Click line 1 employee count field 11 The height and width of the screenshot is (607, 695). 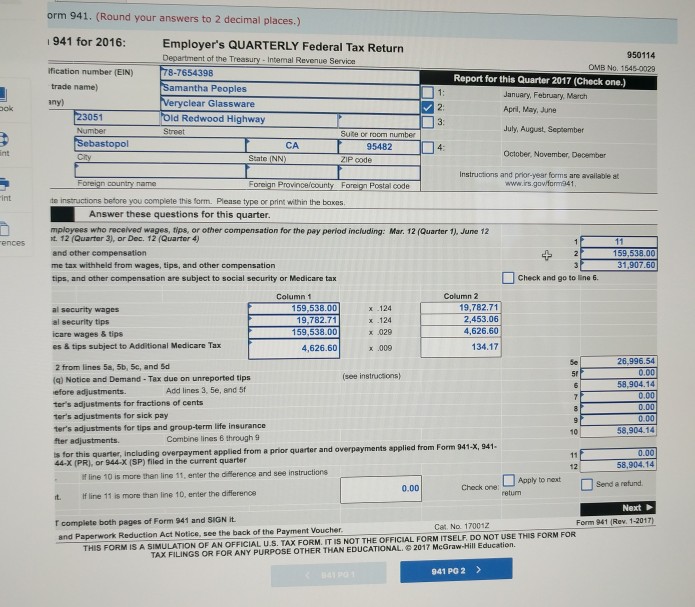coord(619,242)
